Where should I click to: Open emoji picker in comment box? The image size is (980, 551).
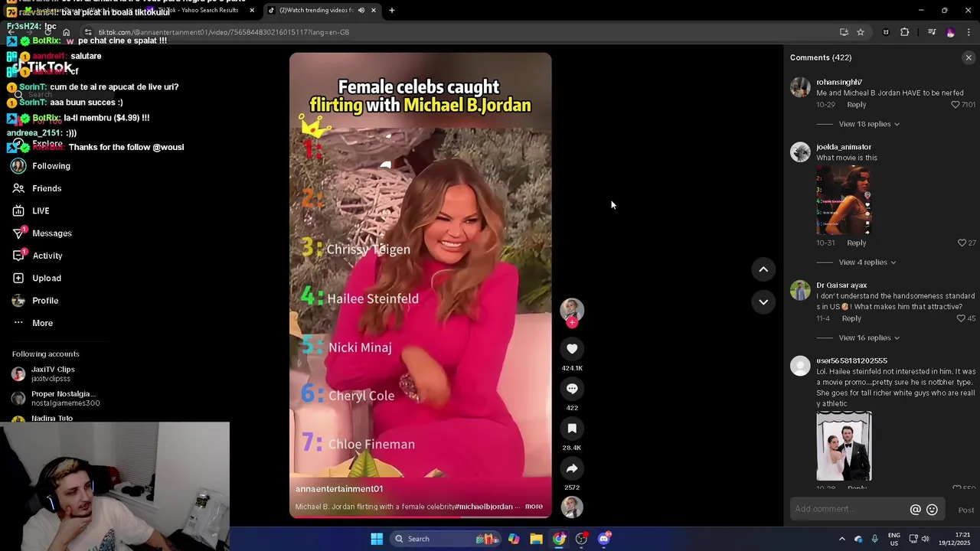(x=932, y=510)
